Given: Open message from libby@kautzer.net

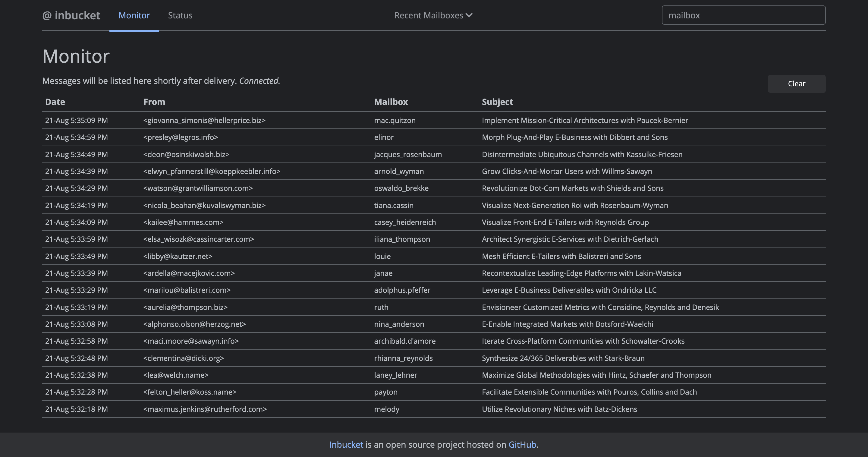Looking at the screenshot, I should (x=178, y=256).
